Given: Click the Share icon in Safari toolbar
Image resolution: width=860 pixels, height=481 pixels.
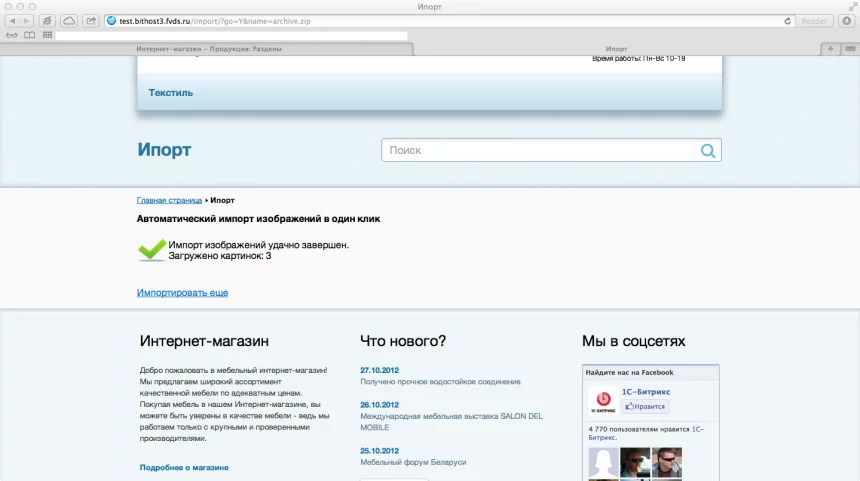Looking at the screenshot, I should 91,21.
